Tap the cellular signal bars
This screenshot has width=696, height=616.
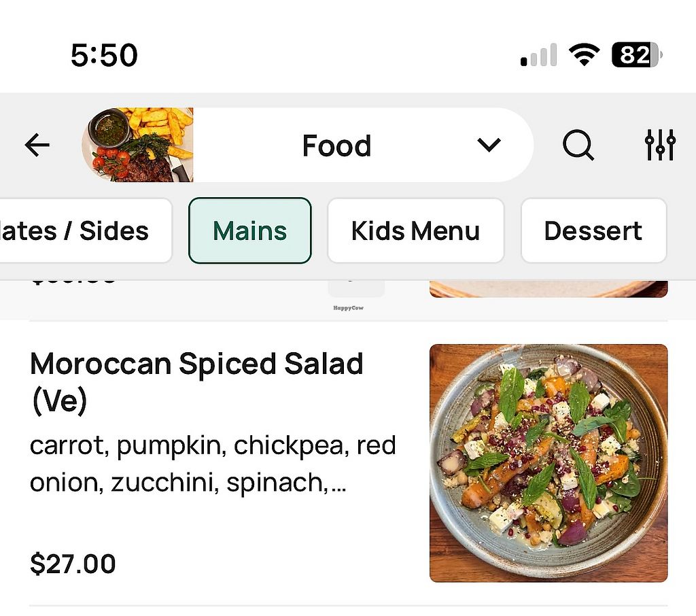[x=539, y=56]
